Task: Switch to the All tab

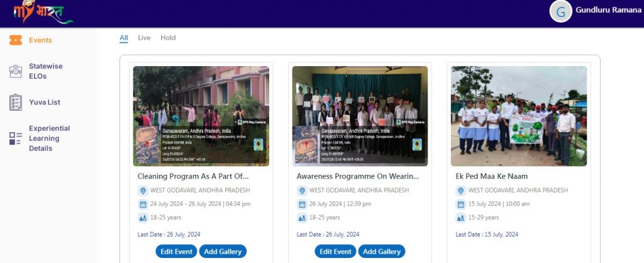Action: click(124, 38)
